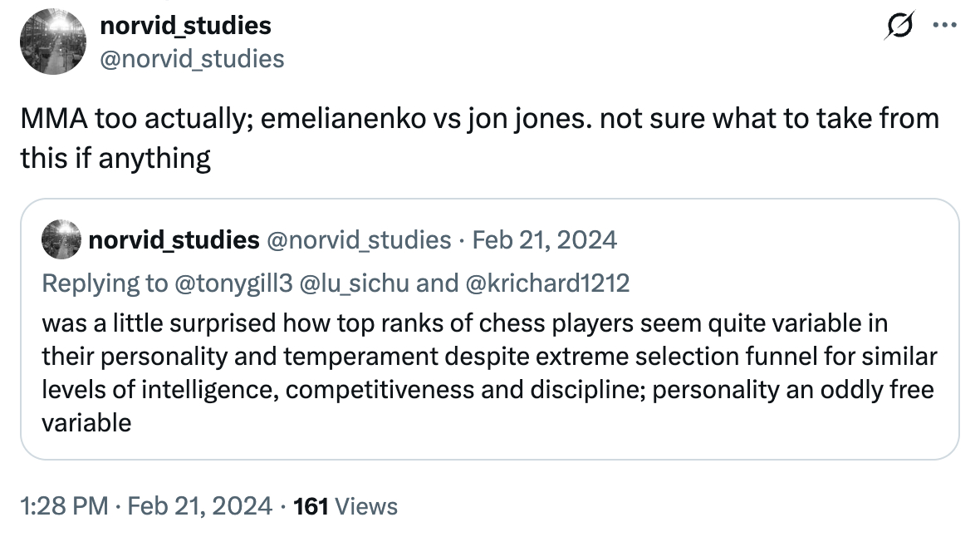Open the bold norvid_studies name at top
Image resolution: width=980 pixels, height=537 pixels.
[x=185, y=26]
